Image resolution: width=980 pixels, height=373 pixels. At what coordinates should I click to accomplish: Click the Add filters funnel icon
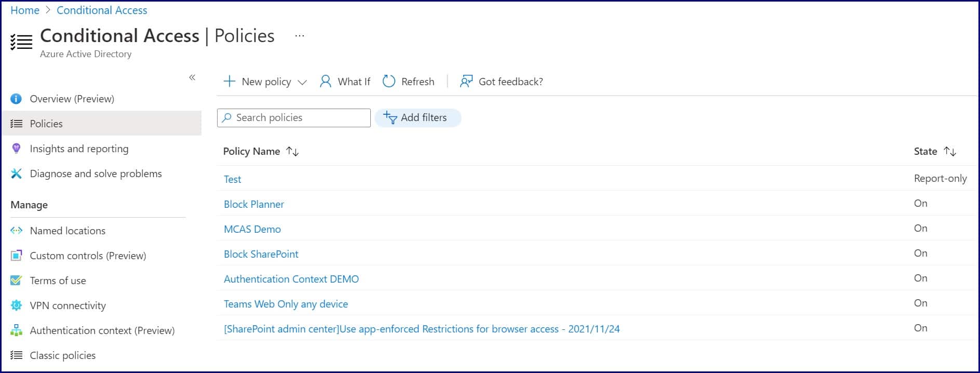pyautogui.click(x=390, y=118)
